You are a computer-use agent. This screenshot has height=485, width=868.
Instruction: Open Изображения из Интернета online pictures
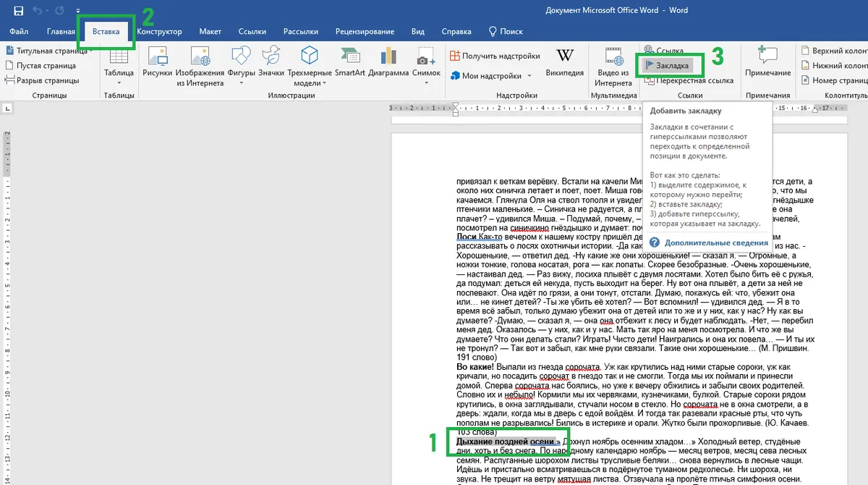click(200, 67)
